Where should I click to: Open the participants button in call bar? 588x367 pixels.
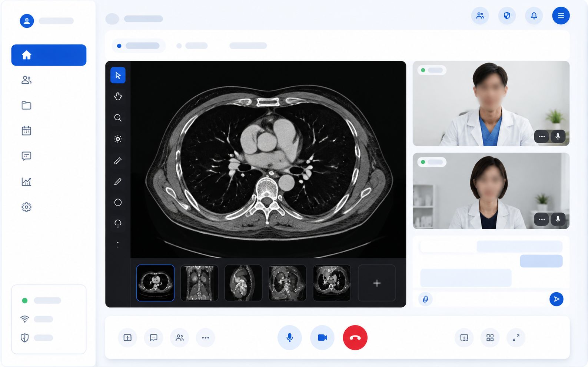(x=180, y=338)
